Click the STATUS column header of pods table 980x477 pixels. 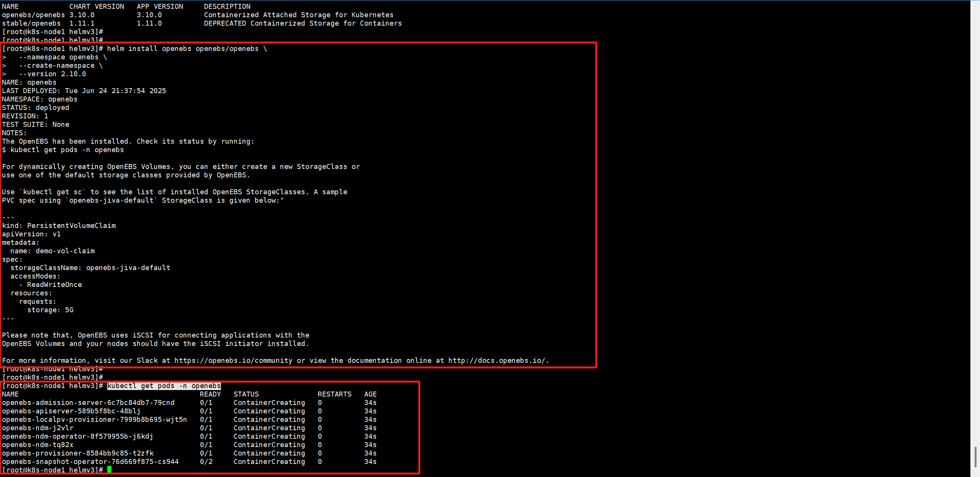coord(246,394)
